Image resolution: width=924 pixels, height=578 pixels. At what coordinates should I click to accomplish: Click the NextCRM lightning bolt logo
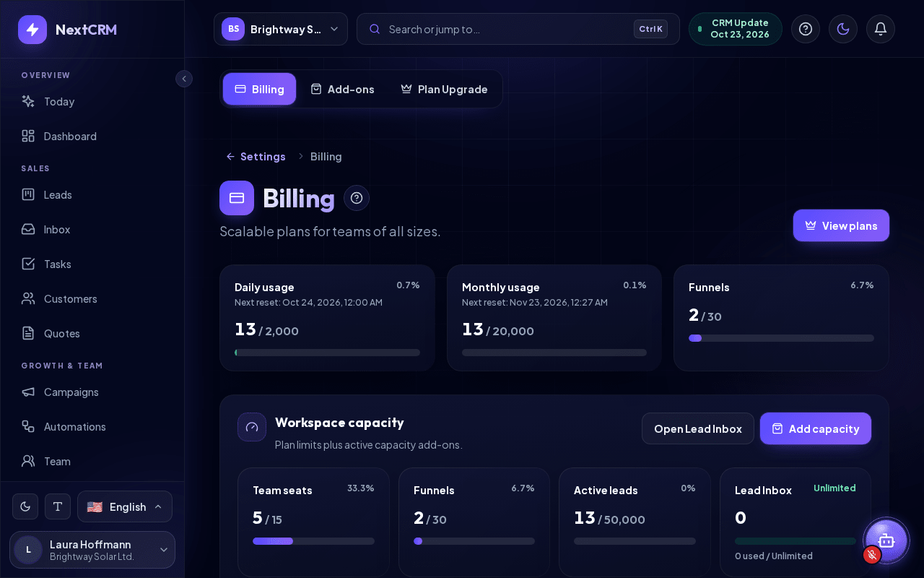point(32,30)
